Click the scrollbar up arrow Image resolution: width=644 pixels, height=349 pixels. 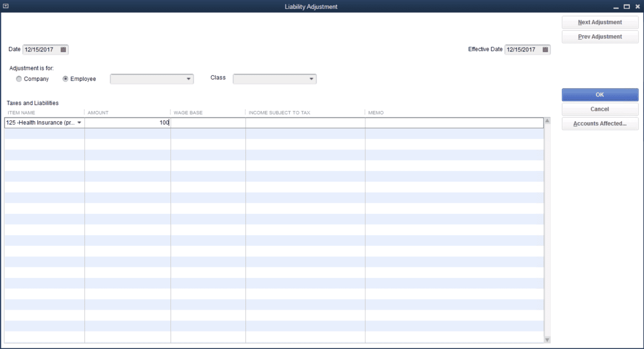(x=547, y=121)
